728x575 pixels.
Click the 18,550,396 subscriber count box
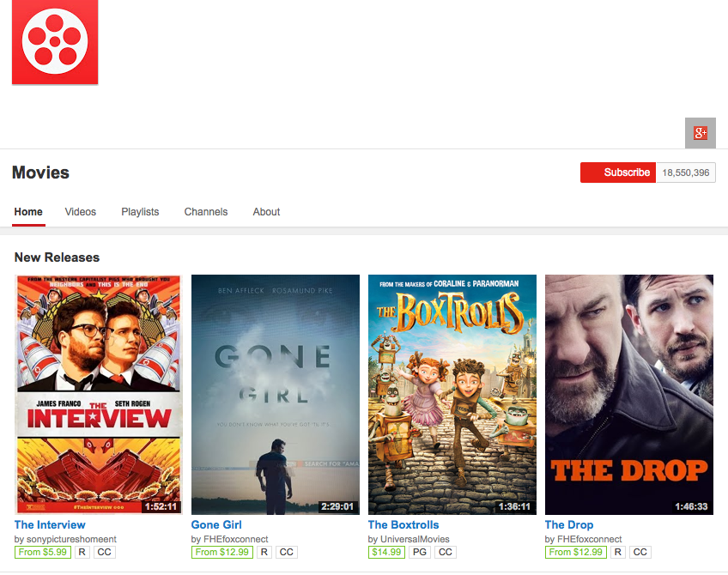685,172
